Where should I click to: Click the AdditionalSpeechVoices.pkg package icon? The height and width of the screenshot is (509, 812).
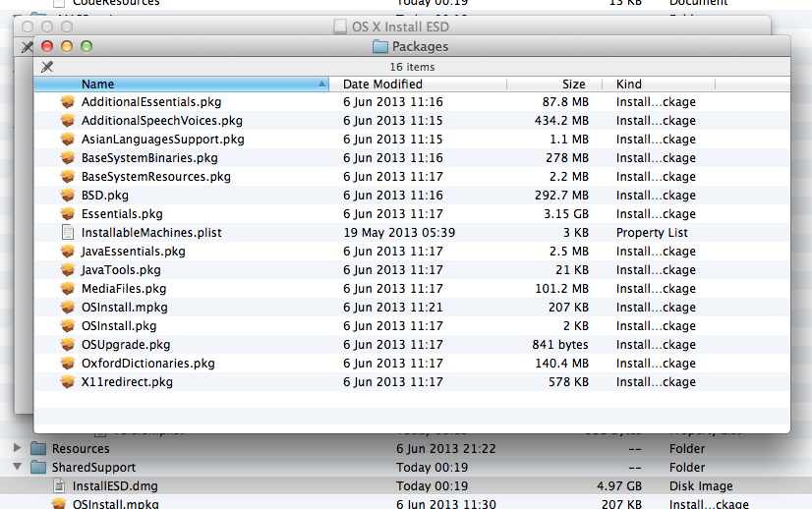tap(67, 121)
